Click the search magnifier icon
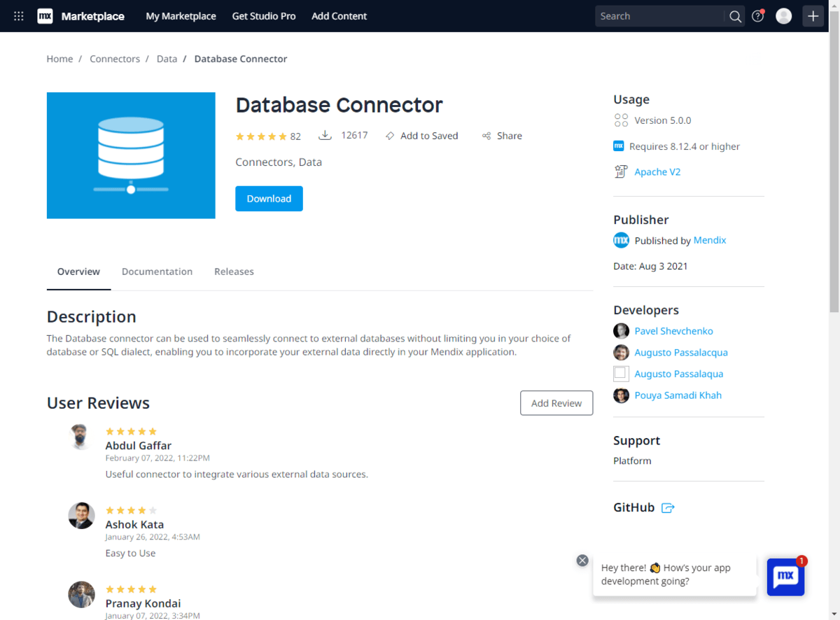Image resolution: width=840 pixels, height=620 pixels. coord(735,16)
